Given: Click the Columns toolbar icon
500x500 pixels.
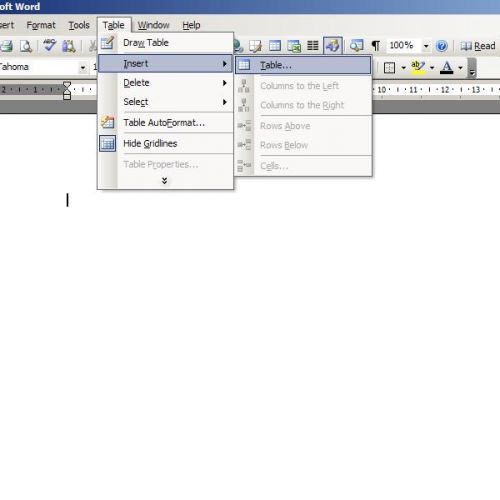Looking at the screenshot, I should [x=313, y=46].
